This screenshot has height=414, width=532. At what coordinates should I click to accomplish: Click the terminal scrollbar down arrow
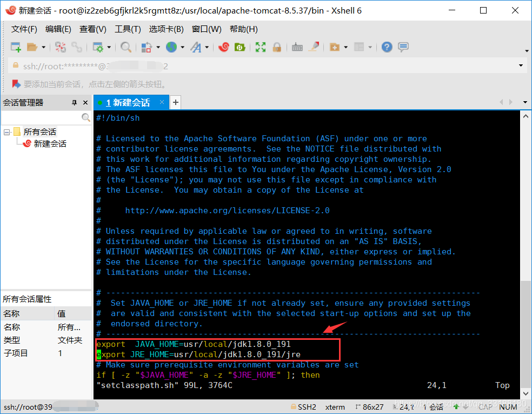coord(526,393)
